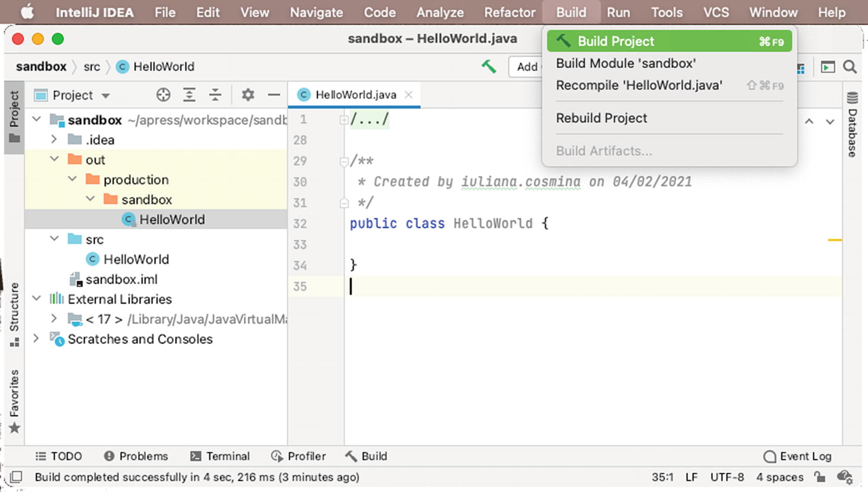Expand Scratches and Consoles
Screen dimensions: 868x492
(x=36, y=338)
